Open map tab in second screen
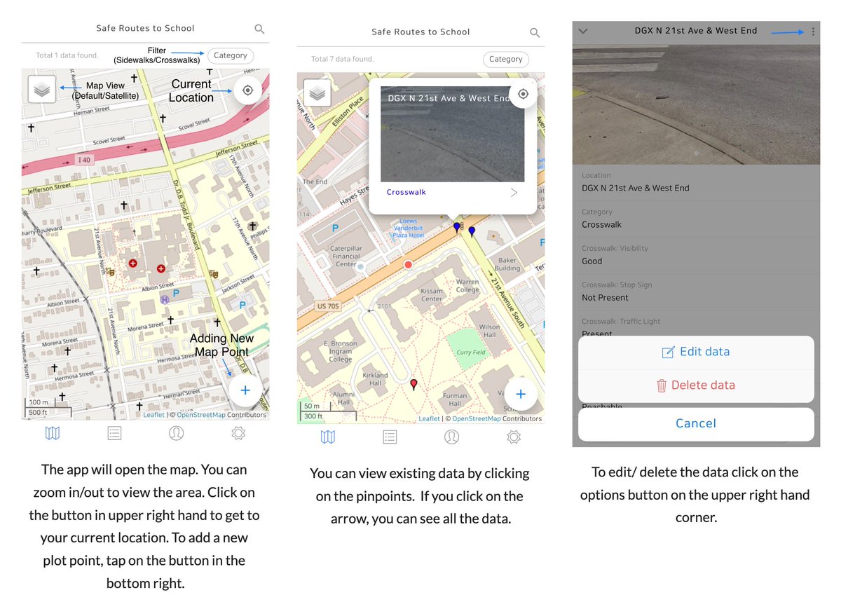The image size is (841, 616). [x=328, y=437]
